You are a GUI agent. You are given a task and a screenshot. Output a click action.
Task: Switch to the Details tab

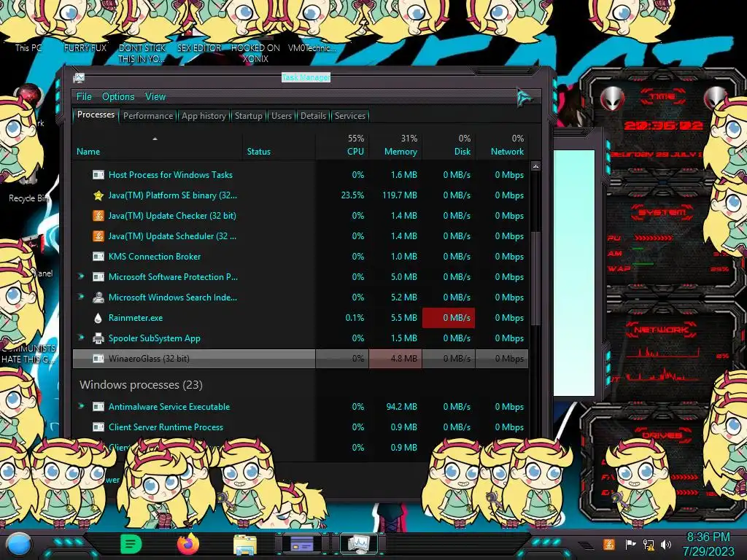click(x=313, y=116)
